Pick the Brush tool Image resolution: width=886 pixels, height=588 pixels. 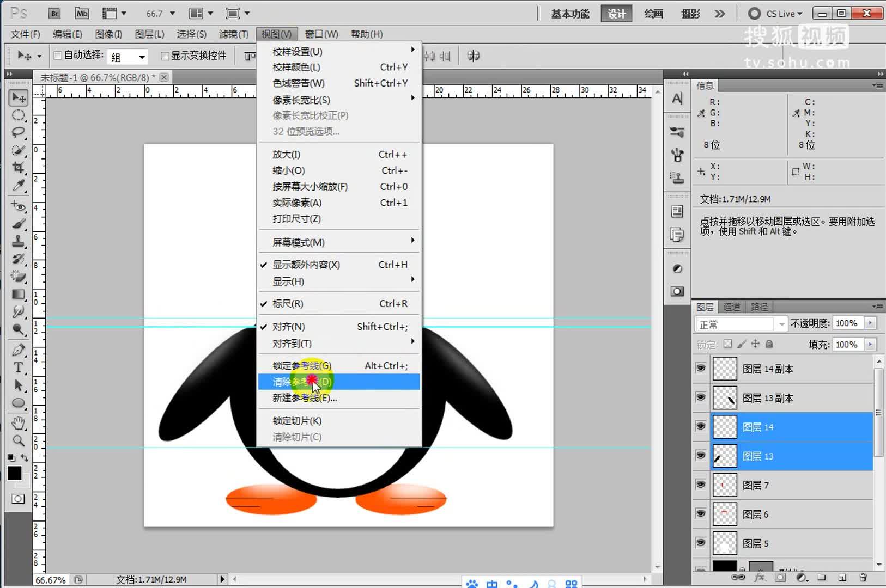[18, 223]
